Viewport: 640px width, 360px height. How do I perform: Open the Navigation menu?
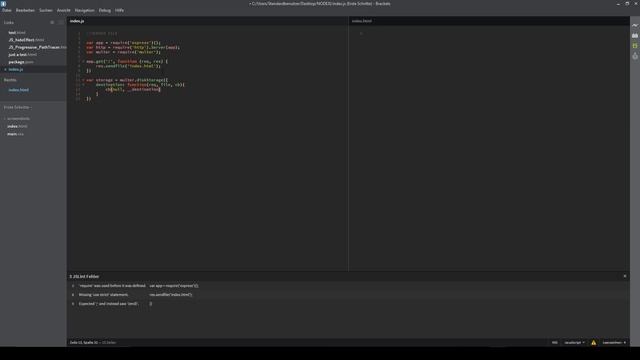pyautogui.click(x=84, y=10)
